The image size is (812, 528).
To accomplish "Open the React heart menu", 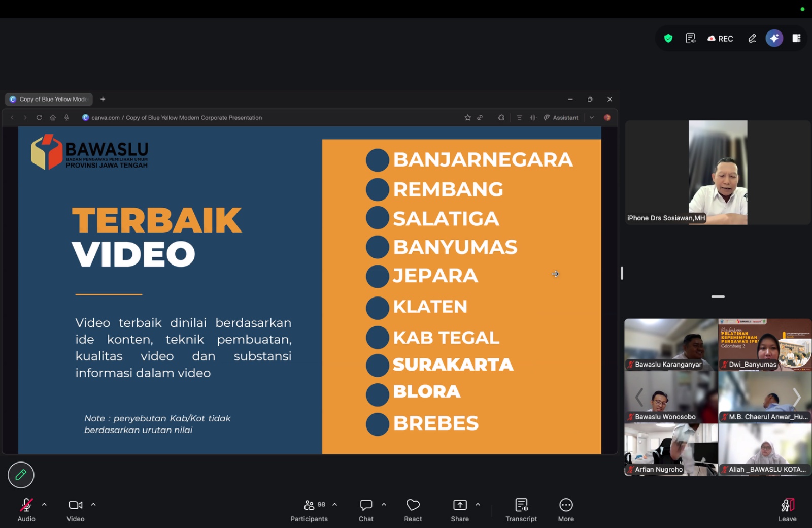I will click(413, 510).
